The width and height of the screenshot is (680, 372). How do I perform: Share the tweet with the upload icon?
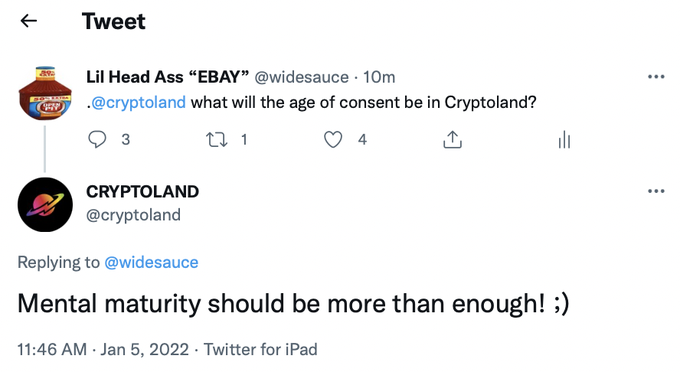coord(452,140)
